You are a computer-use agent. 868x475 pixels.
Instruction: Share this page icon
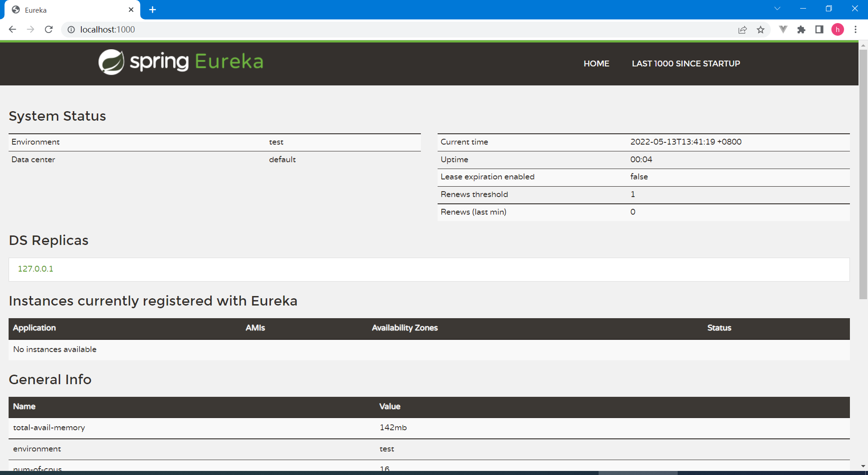pyautogui.click(x=742, y=30)
